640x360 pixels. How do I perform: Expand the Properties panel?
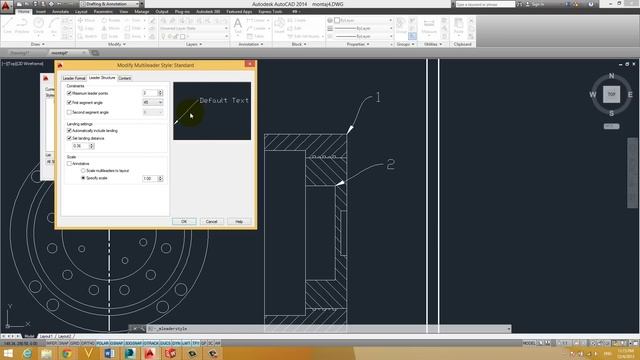(x=359, y=44)
